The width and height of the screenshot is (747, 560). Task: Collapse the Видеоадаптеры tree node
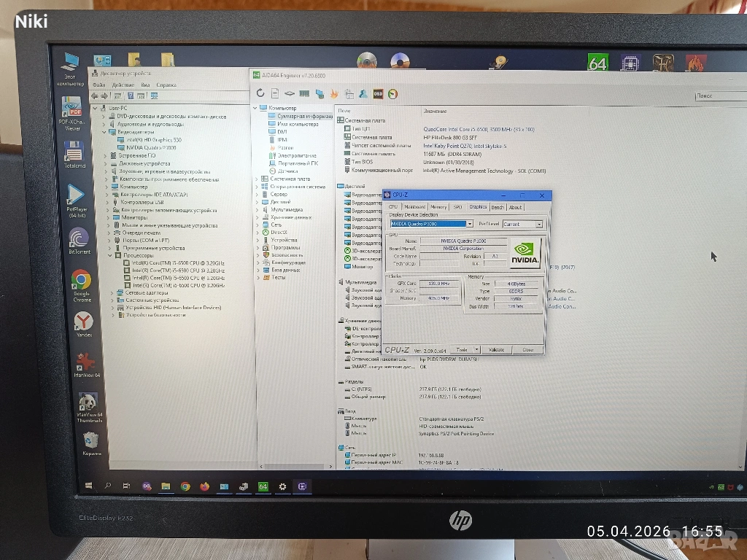click(x=104, y=132)
